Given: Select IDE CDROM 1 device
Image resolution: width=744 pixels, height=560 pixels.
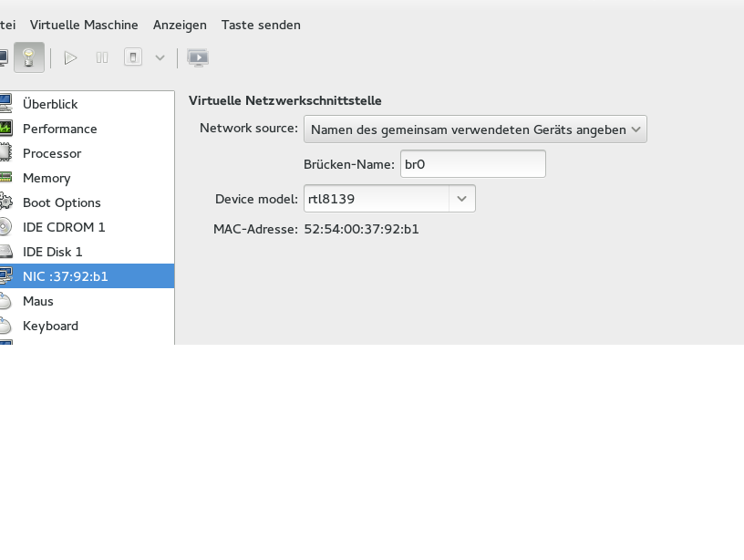Looking at the screenshot, I should [x=64, y=227].
